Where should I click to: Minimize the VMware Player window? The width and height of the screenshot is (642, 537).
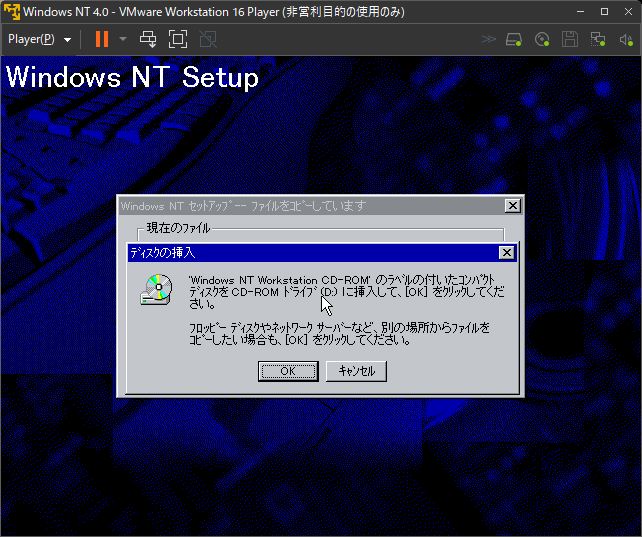coord(580,11)
